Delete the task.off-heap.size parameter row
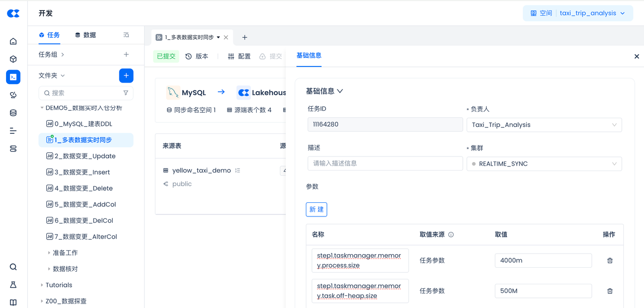The image size is (644, 308). (610, 291)
